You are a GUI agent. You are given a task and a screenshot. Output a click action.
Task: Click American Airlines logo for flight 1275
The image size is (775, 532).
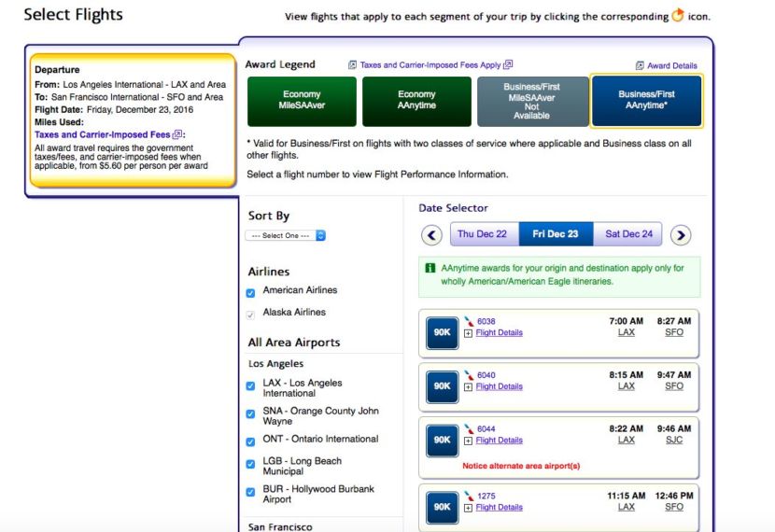click(x=469, y=496)
